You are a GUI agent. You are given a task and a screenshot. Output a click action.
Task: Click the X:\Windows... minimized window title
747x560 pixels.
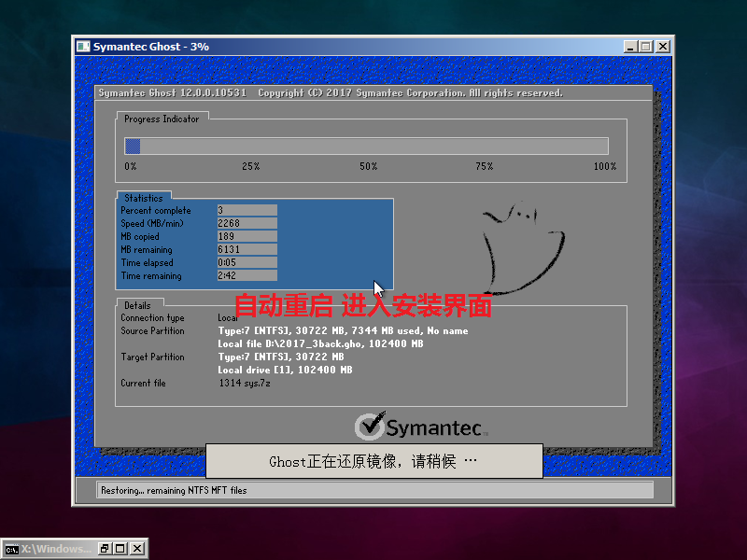(x=56, y=549)
